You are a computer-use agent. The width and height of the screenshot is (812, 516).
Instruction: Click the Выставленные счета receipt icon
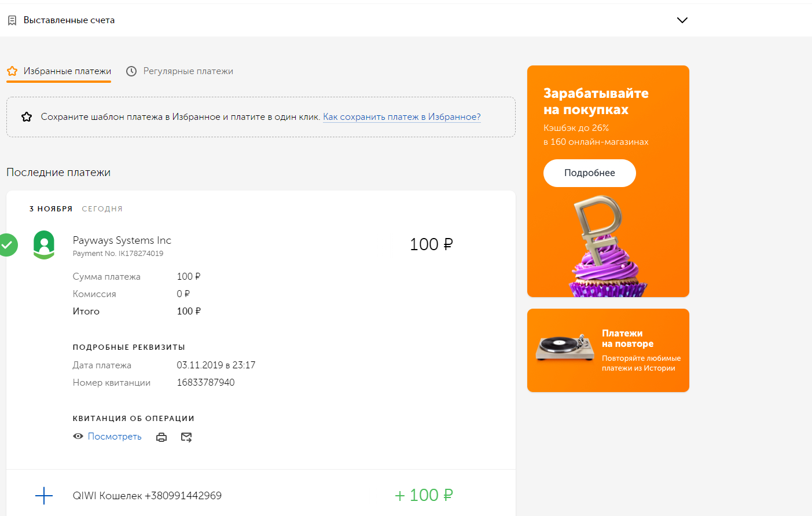12,20
